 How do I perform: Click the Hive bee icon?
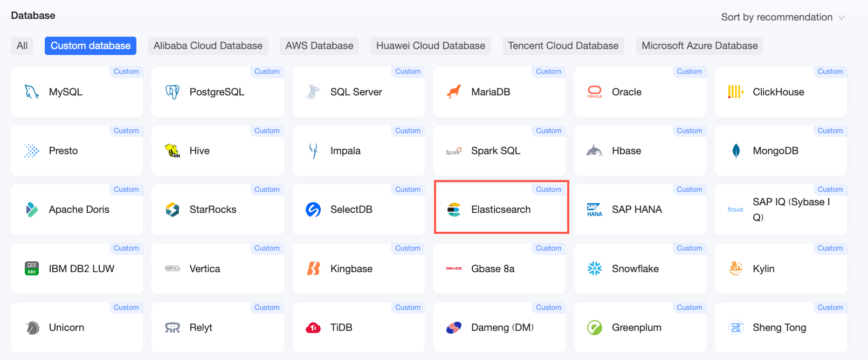point(173,151)
